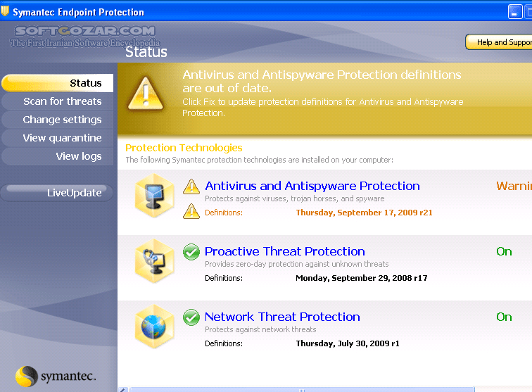This screenshot has width=532, height=392.
Task: Run LiveUpdate from the sidebar
Action: point(57,193)
